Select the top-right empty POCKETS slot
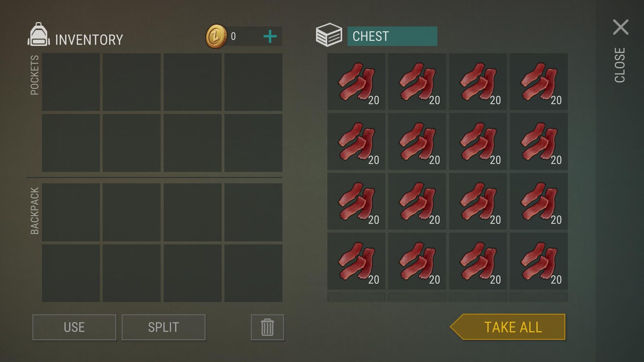This screenshot has width=644, height=362. point(253,82)
